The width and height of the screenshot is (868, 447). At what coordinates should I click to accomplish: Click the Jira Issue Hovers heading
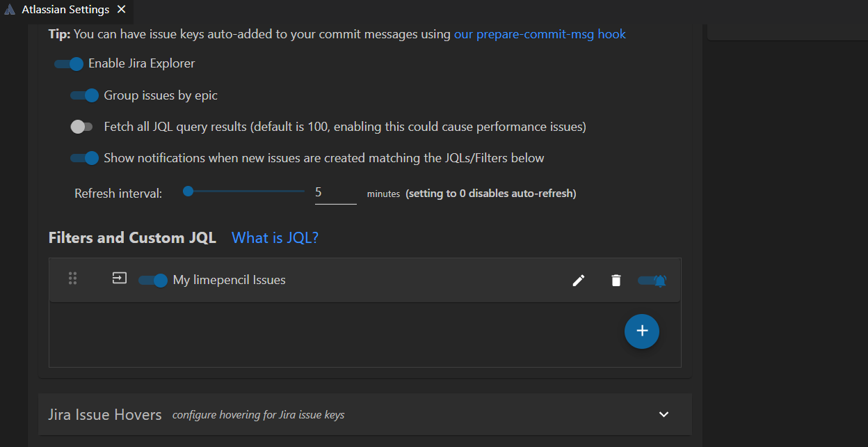click(x=105, y=414)
